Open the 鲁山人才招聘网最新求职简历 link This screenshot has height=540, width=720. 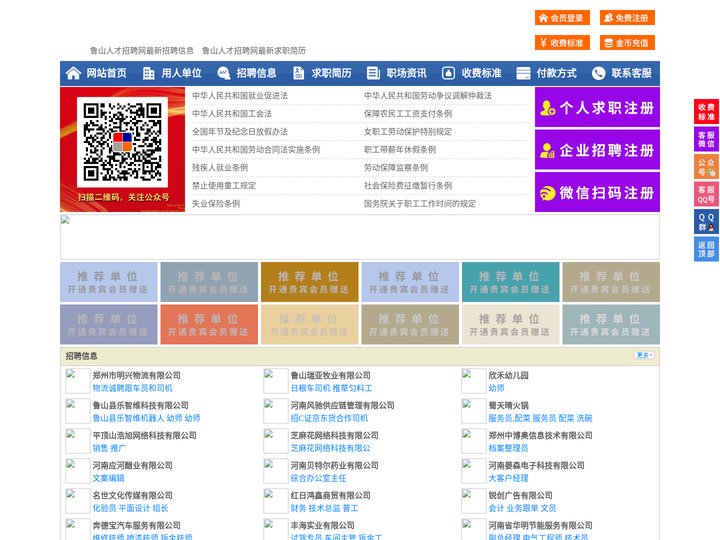(254, 51)
